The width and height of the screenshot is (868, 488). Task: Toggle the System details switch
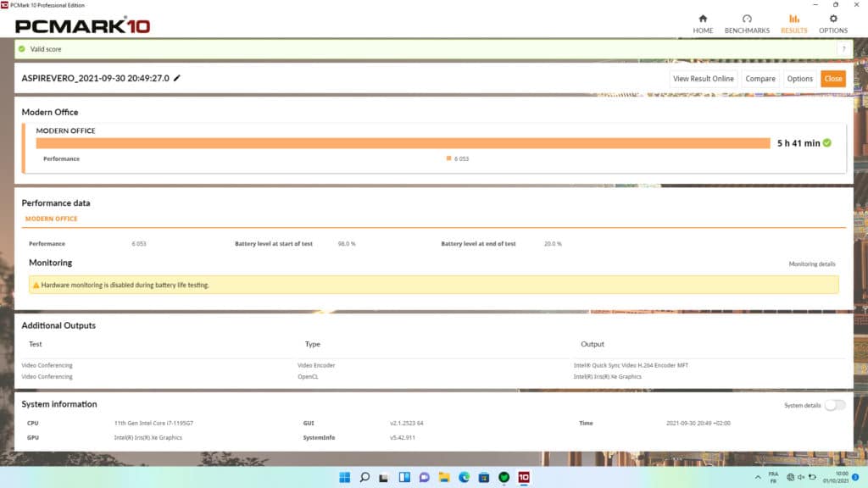coord(835,405)
